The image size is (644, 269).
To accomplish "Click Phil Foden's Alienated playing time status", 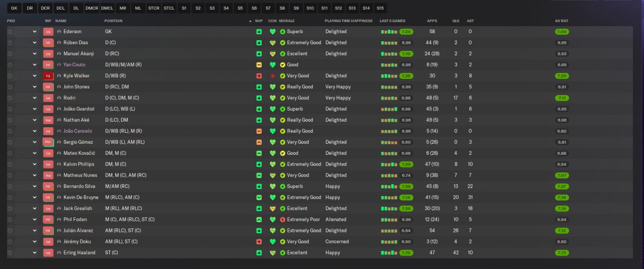I will click(336, 219).
